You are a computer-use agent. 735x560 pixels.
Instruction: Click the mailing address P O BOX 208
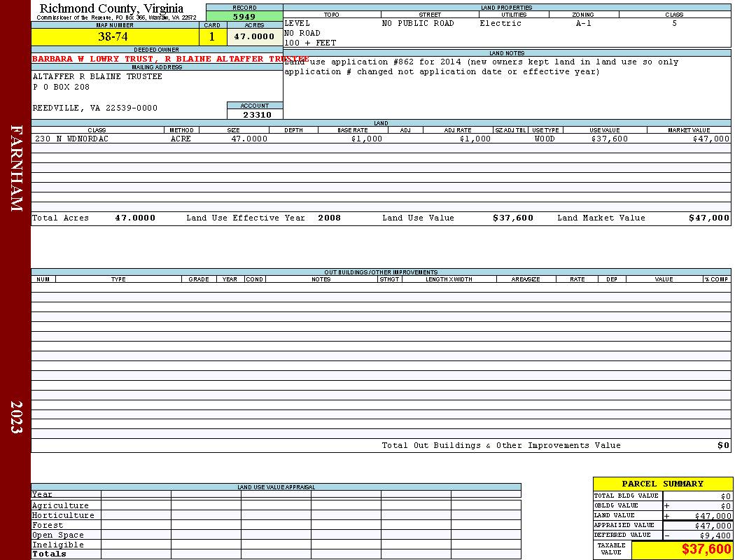point(61,87)
